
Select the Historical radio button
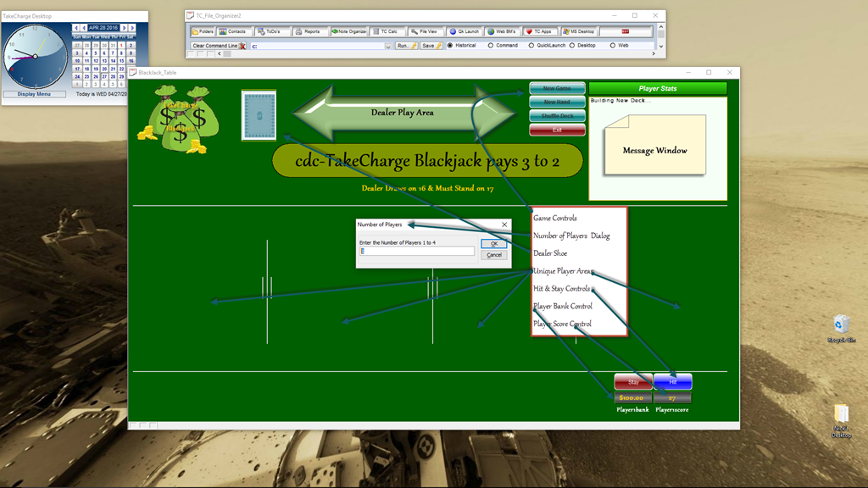coord(451,46)
